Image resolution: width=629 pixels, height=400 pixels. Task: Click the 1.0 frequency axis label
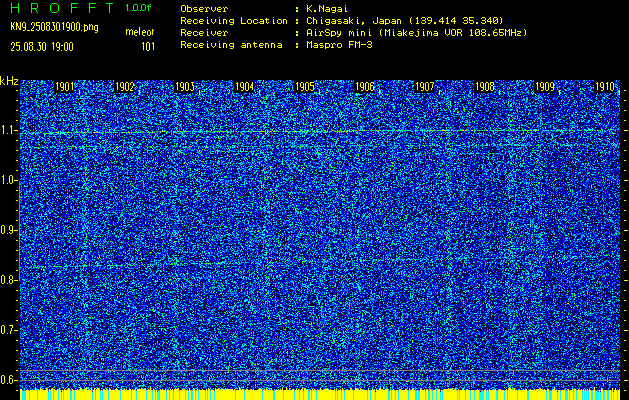coord(9,180)
